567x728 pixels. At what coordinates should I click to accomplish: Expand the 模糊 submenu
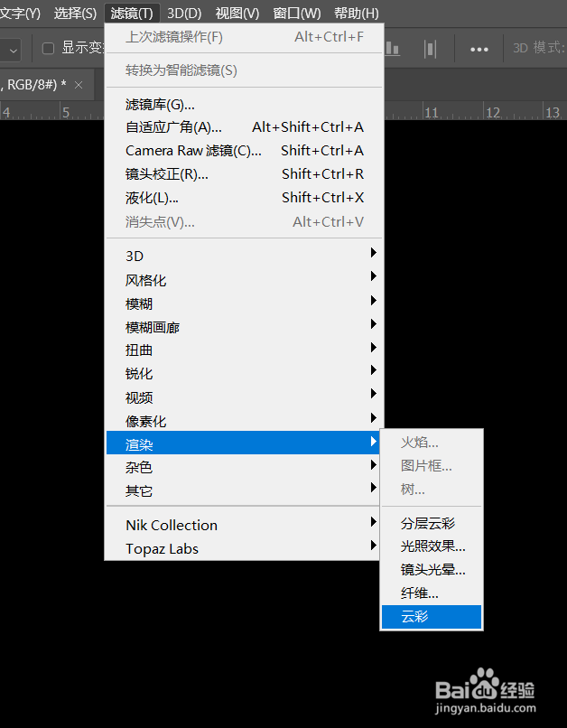click(244, 303)
